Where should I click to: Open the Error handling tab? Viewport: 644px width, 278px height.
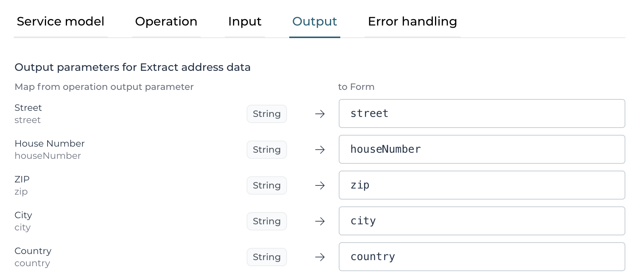[x=412, y=22]
